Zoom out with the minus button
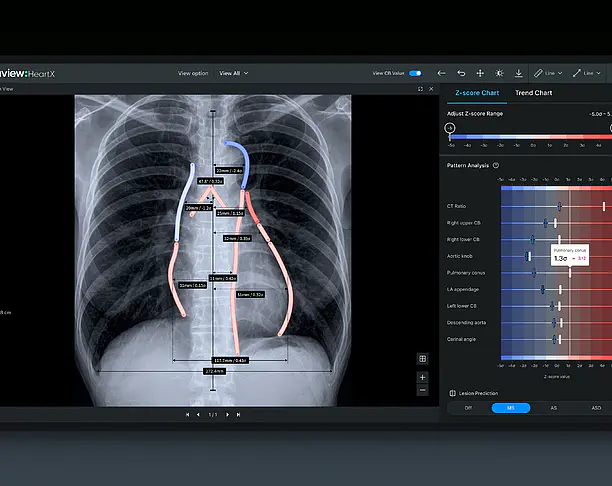This screenshot has width=612, height=486. [422, 390]
